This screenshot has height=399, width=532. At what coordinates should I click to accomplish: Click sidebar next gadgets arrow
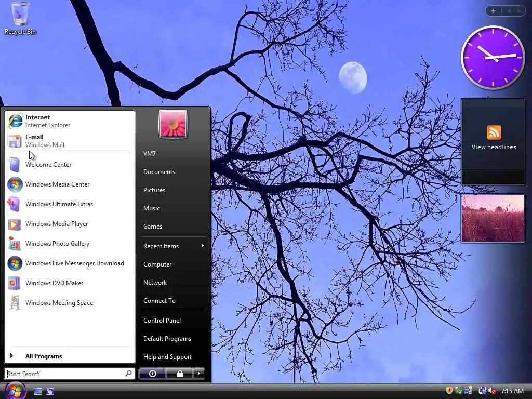click(519, 11)
